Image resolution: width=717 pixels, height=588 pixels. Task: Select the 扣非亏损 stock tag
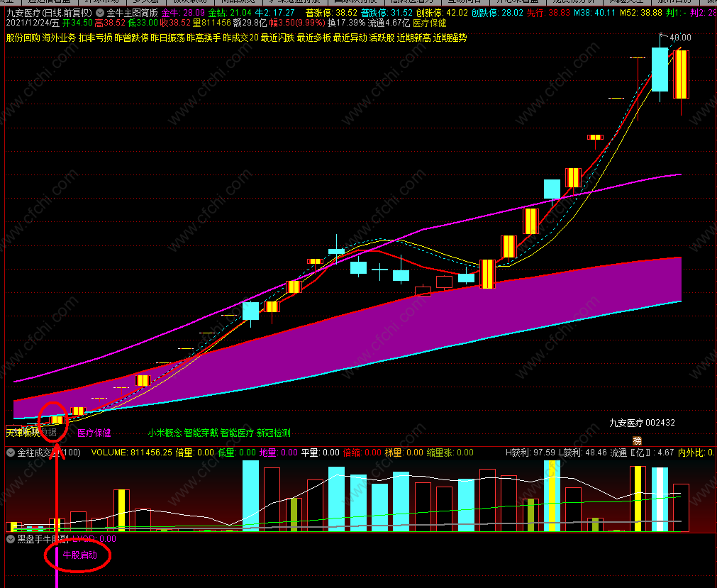(96, 38)
